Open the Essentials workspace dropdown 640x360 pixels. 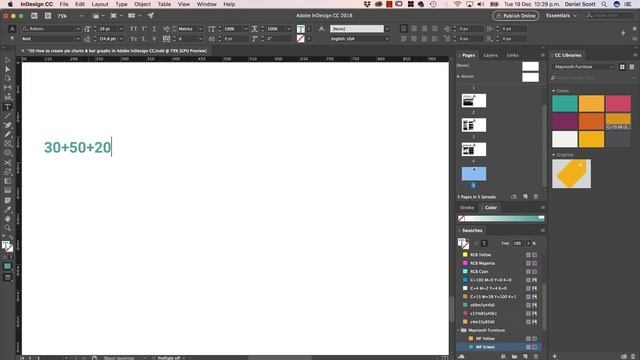click(x=561, y=16)
